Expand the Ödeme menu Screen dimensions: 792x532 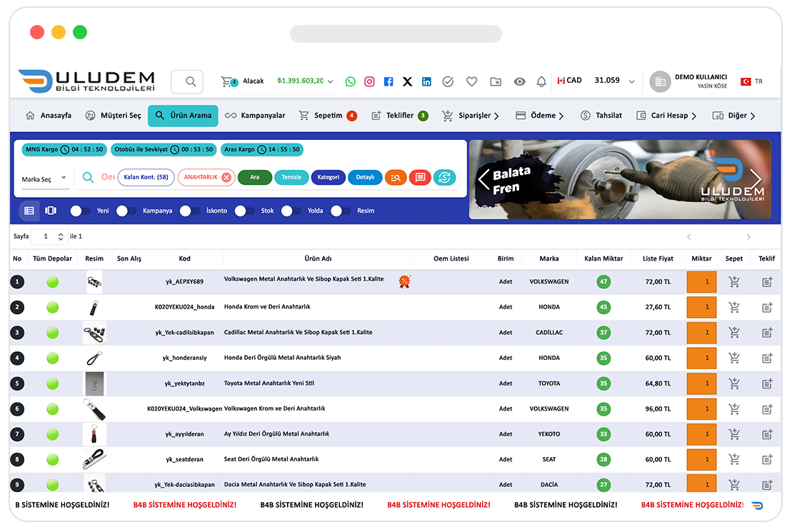tap(539, 116)
